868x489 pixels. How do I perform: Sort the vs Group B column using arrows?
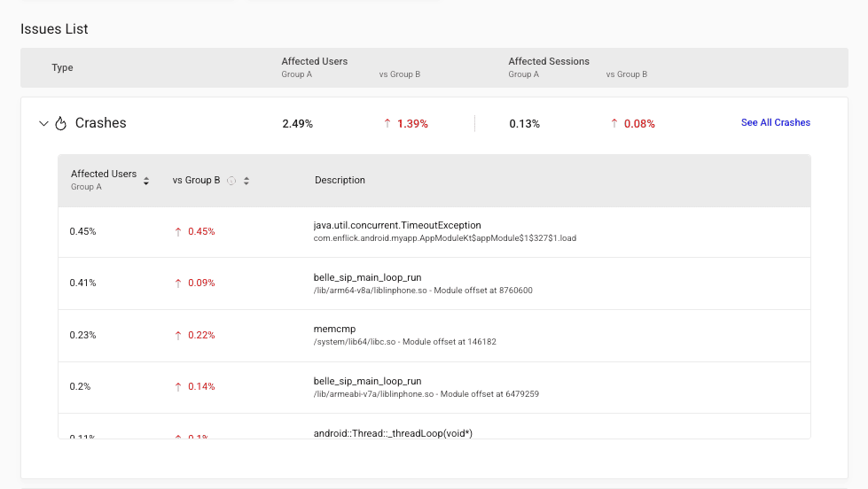coord(246,181)
